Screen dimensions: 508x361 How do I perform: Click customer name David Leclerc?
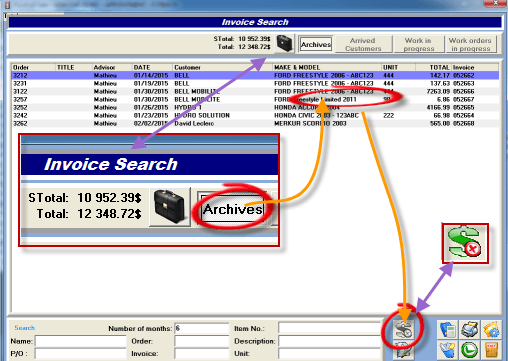pos(194,123)
